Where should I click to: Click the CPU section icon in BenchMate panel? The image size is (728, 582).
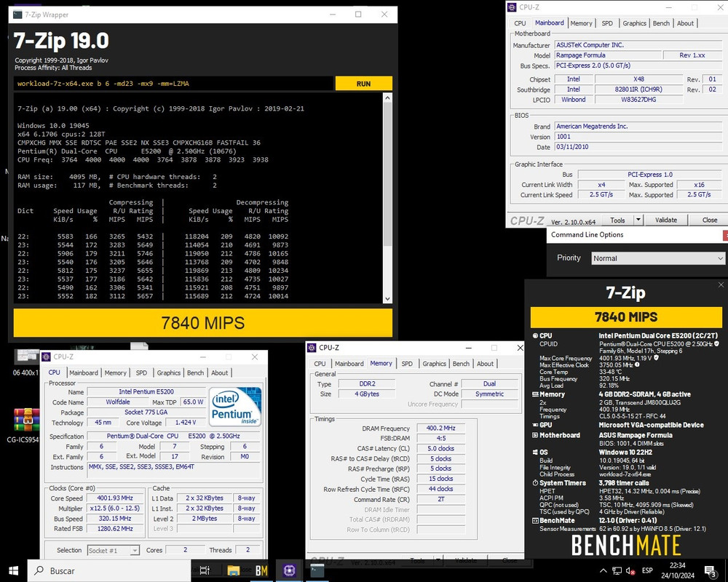(535, 335)
